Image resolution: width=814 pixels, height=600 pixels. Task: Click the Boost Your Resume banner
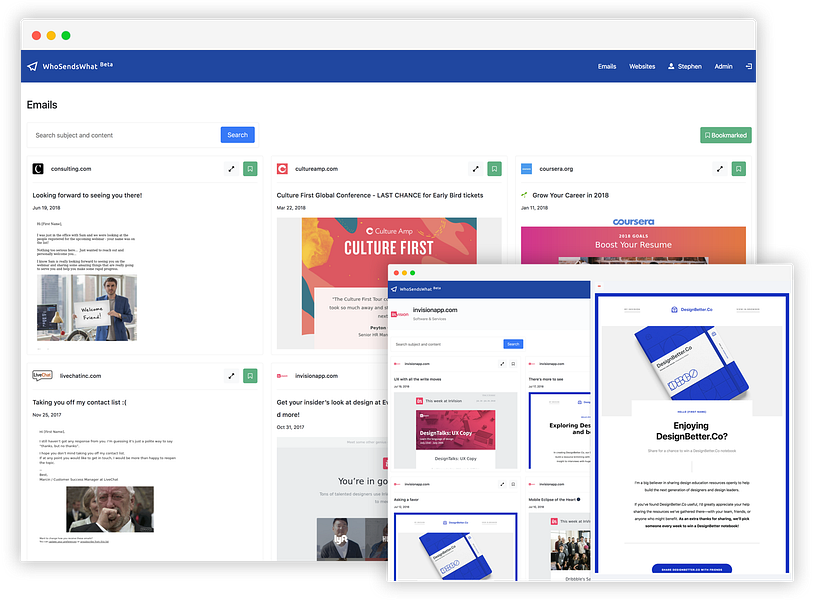pos(633,244)
